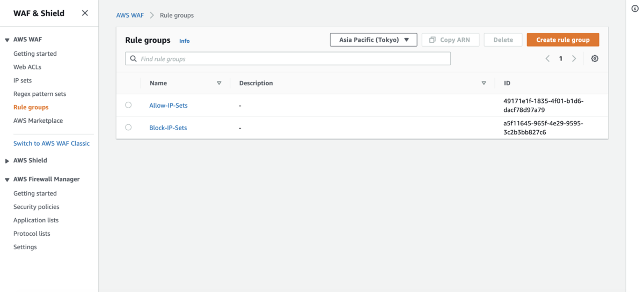Open the Allow-IP-Sets rule group link
644x292 pixels.
[169, 106]
